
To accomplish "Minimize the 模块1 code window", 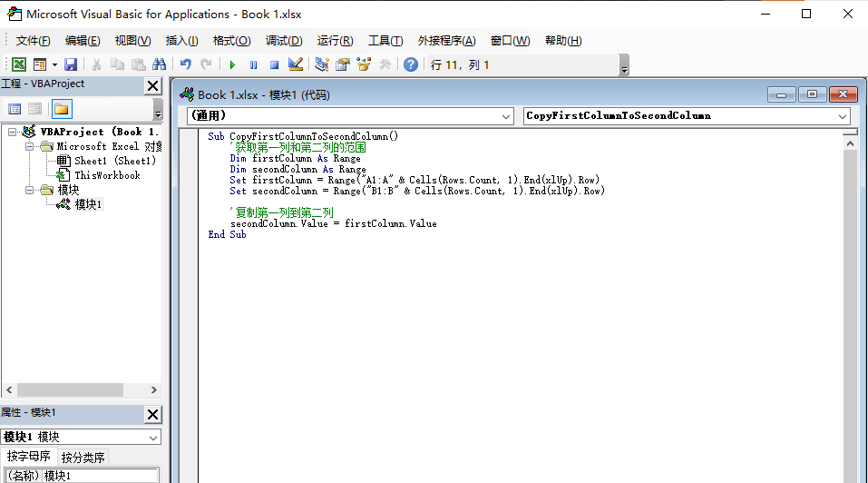I will tap(781, 94).
